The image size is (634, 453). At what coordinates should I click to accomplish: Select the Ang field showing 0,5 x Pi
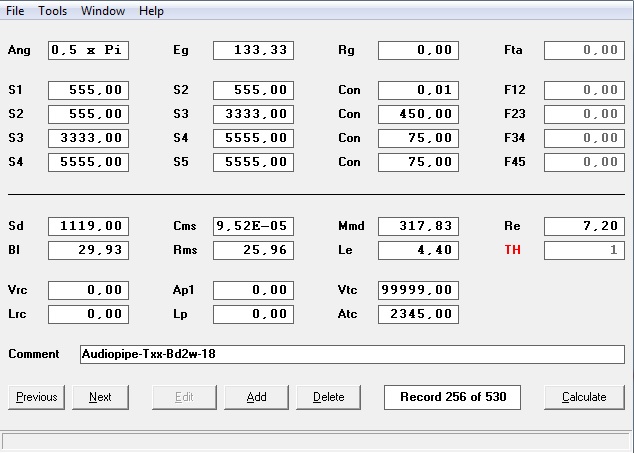pyautogui.click(x=89, y=50)
